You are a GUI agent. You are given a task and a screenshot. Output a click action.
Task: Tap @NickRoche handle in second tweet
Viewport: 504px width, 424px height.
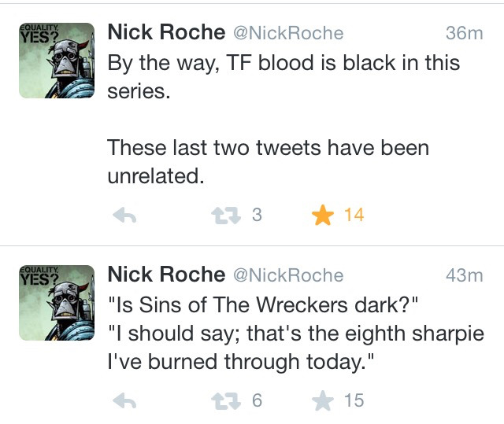[288, 275]
